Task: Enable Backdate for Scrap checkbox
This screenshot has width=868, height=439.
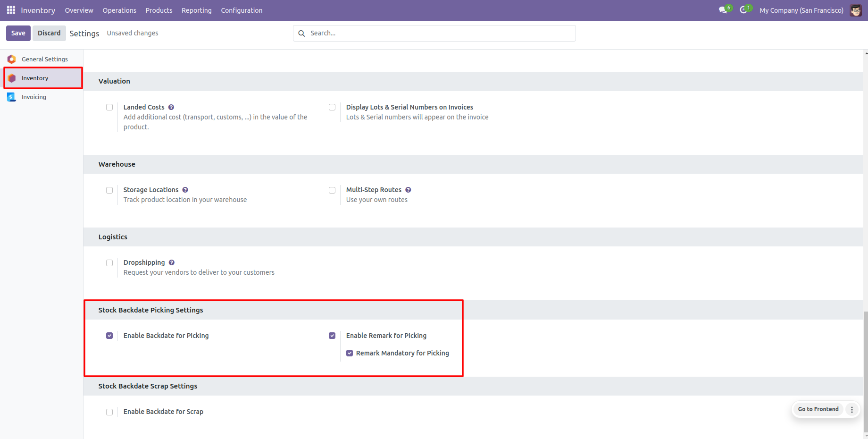Action: [x=109, y=412]
